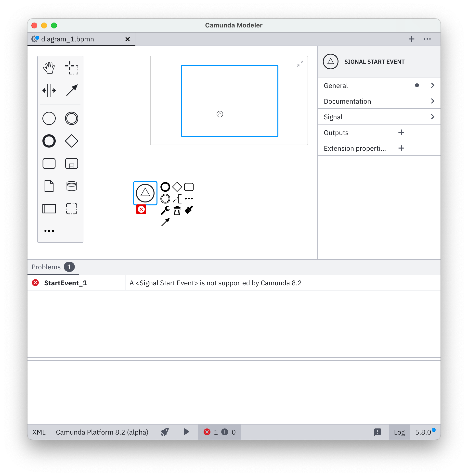Select the Hand tool in the palette
The width and height of the screenshot is (468, 476).
coord(49,68)
